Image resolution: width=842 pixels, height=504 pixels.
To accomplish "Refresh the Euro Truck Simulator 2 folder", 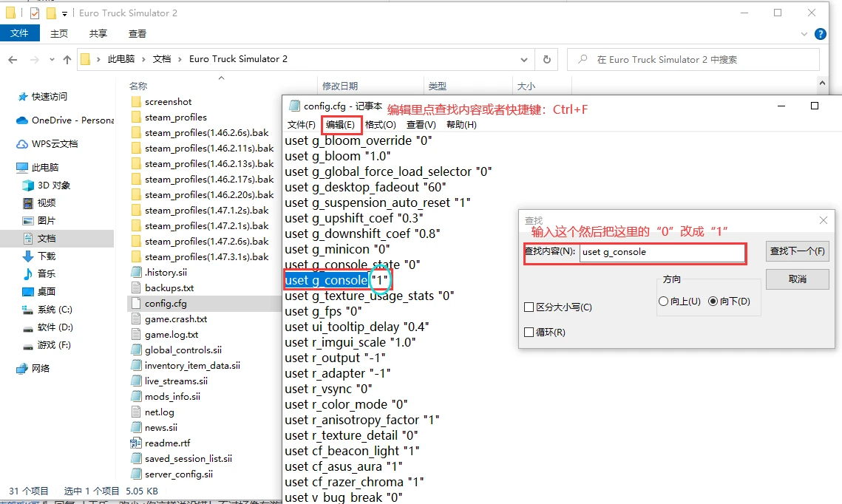I will (x=546, y=60).
